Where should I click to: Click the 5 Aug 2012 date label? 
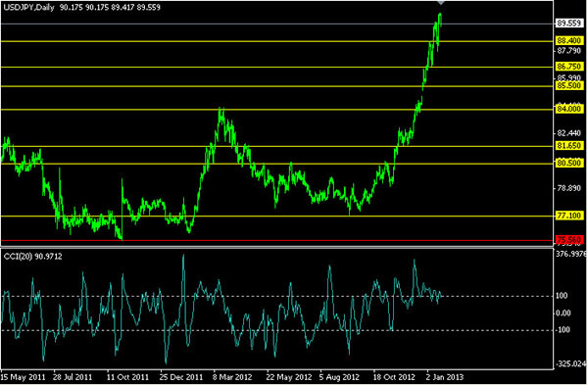(x=339, y=377)
